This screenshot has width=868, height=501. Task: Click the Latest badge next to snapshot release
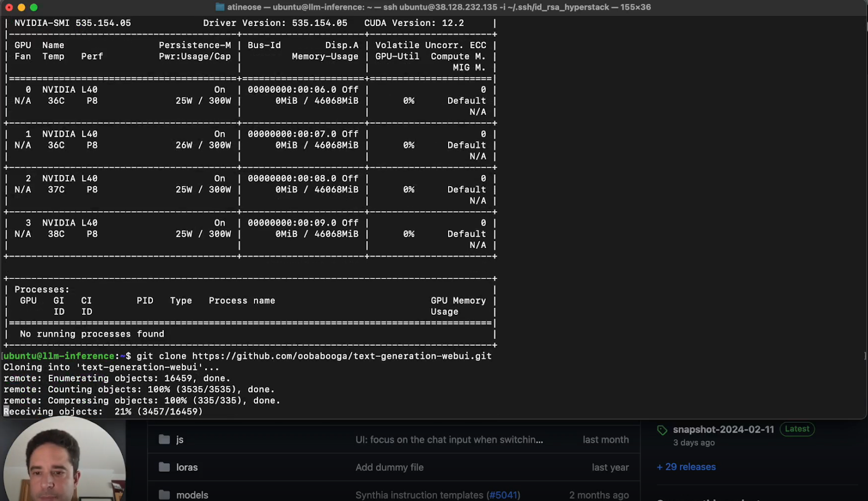(797, 429)
